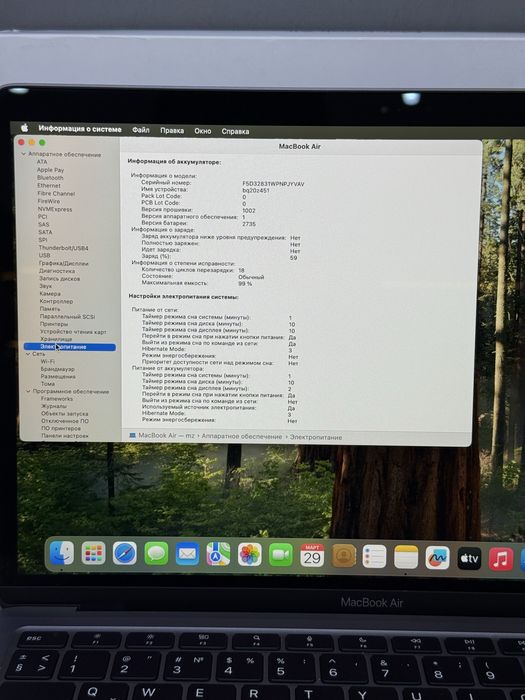Image resolution: width=525 pixels, height=700 pixels.
Task: Select the USB sidebar entry
Action: coord(44,255)
